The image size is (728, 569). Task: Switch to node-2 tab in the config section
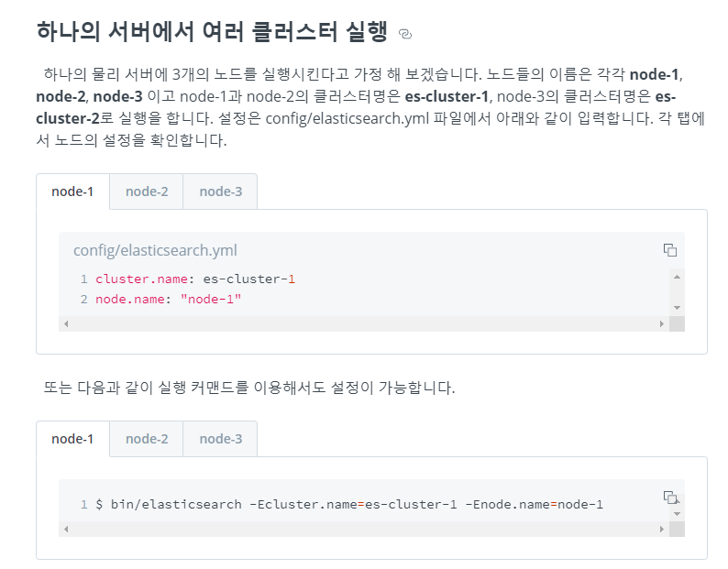point(147,191)
